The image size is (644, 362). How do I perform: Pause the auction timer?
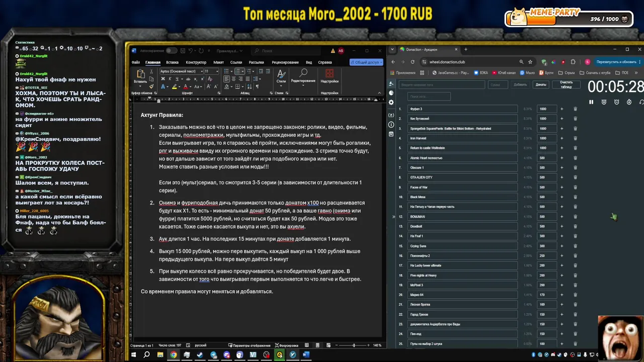click(x=591, y=102)
